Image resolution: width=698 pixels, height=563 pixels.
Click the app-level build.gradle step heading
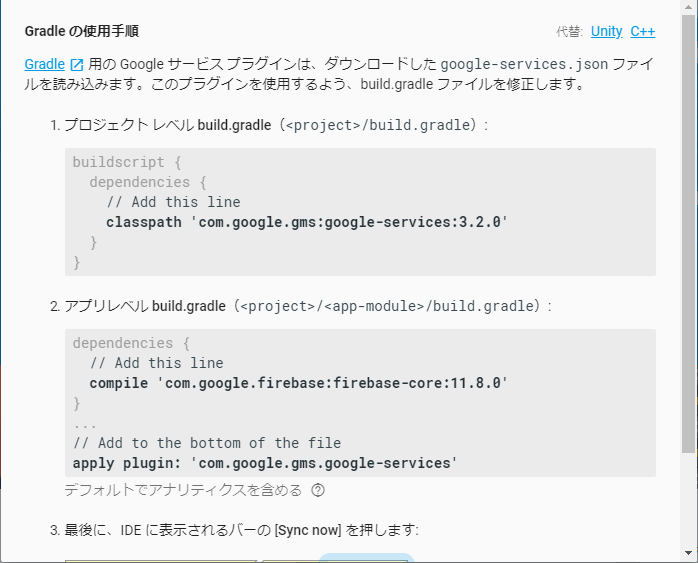tap(308, 305)
